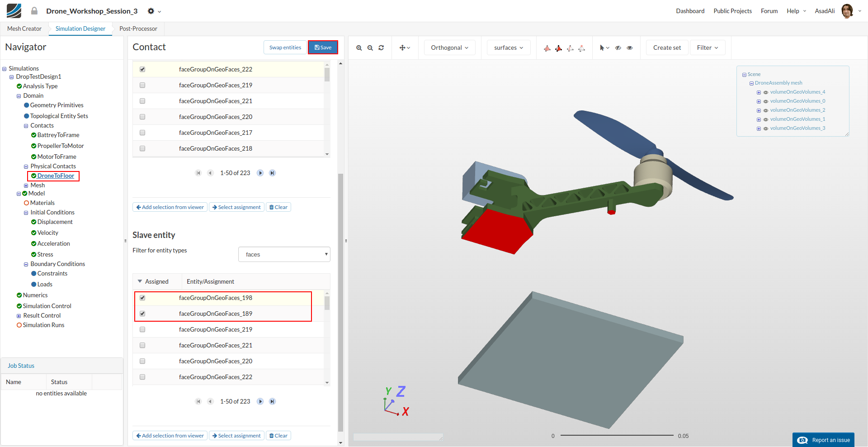This screenshot has height=447, width=868.
Task: Show all using the eye icon
Action: pyautogui.click(x=629, y=48)
